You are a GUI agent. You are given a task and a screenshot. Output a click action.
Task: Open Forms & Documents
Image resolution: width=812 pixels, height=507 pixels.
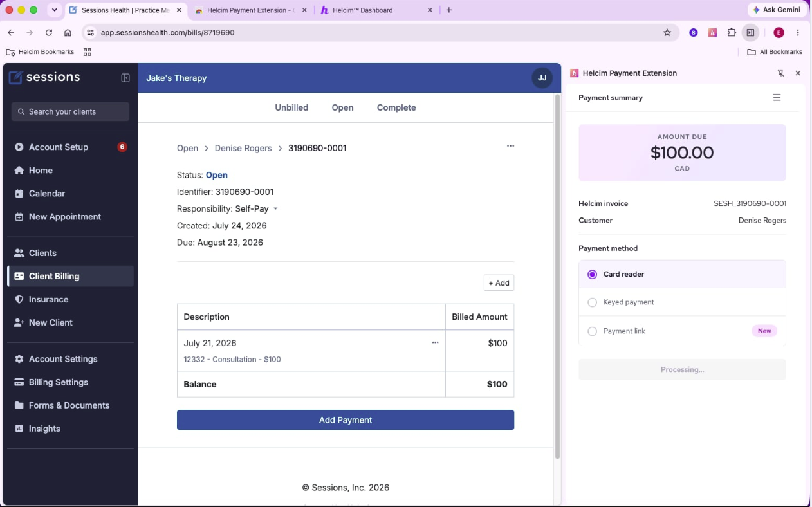pyautogui.click(x=69, y=405)
